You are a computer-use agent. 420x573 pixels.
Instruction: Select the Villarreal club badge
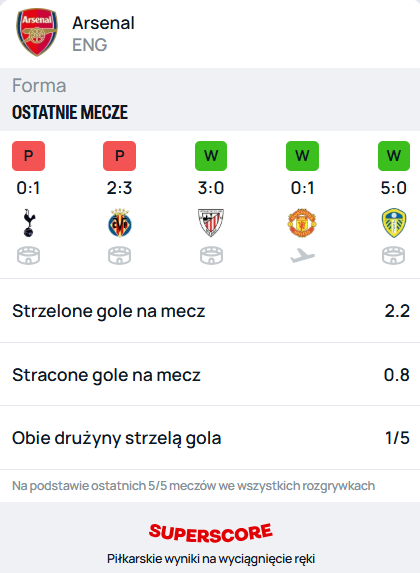[x=120, y=223]
